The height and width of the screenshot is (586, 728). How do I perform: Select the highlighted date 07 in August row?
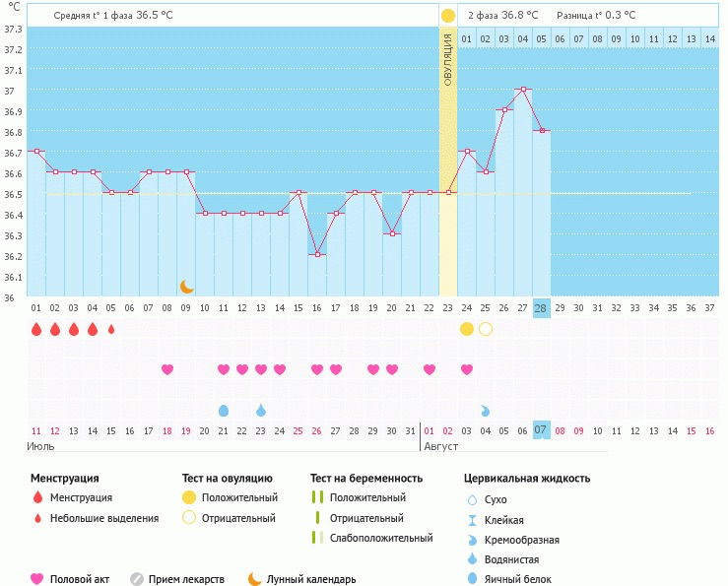541,430
